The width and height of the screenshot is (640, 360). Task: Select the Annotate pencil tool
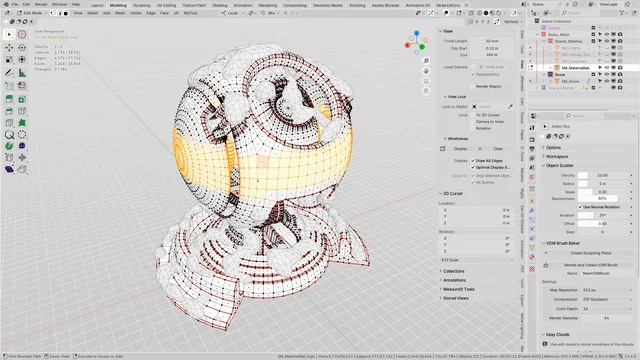pos(9,73)
